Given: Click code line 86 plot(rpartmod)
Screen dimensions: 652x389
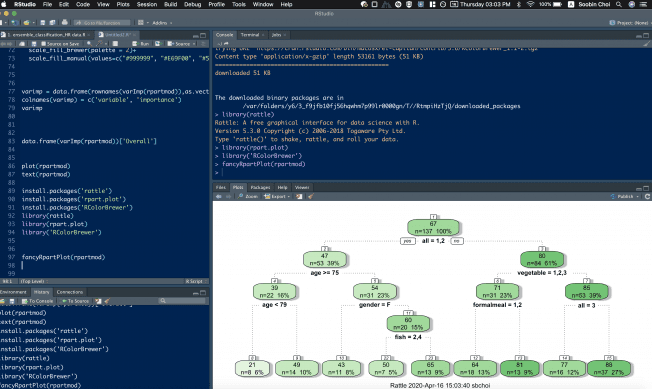Looking at the screenshot, I should (46, 166).
